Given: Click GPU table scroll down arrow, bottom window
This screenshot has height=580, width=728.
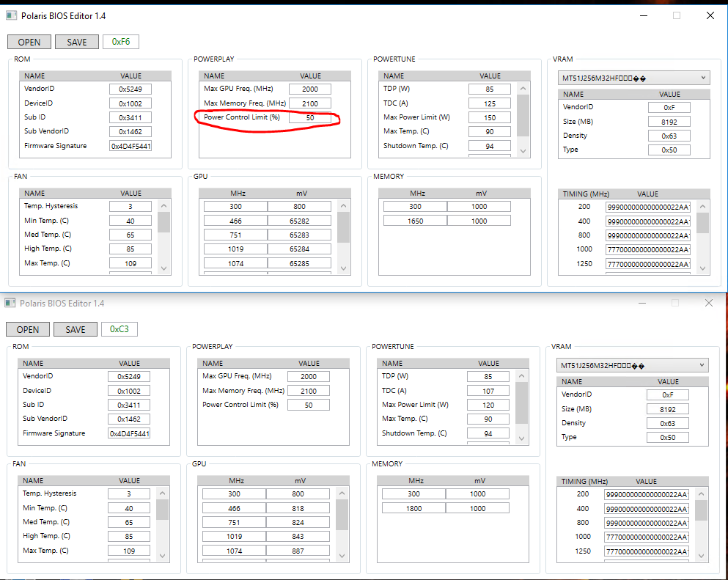Looking at the screenshot, I should tap(342, 556).
